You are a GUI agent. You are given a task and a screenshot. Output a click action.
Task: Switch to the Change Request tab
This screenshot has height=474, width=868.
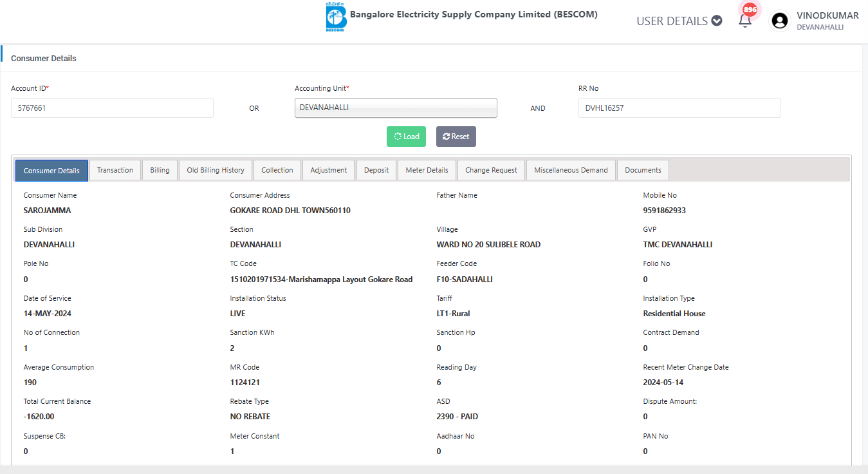[491, 170]
